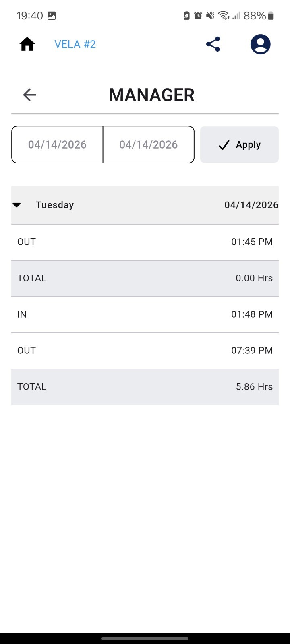Tap the alarm clock status icon
290x644 pixels.
(198, 16)
